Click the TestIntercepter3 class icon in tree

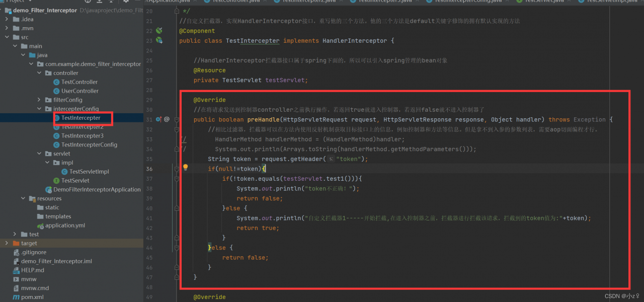pos(56,136)
